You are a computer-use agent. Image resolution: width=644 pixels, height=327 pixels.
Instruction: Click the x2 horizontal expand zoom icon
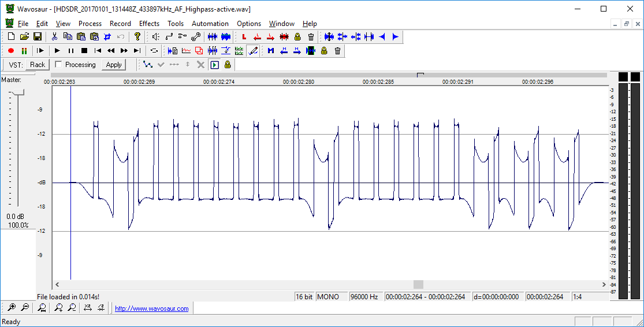coord(87,307)
